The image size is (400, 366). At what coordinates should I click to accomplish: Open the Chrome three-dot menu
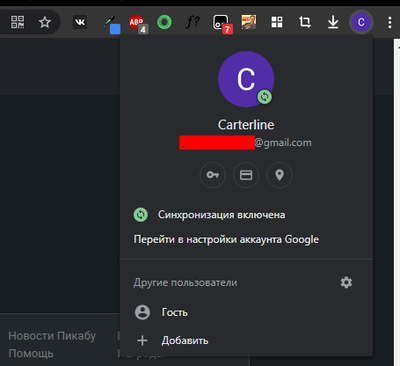pos(389,22)
